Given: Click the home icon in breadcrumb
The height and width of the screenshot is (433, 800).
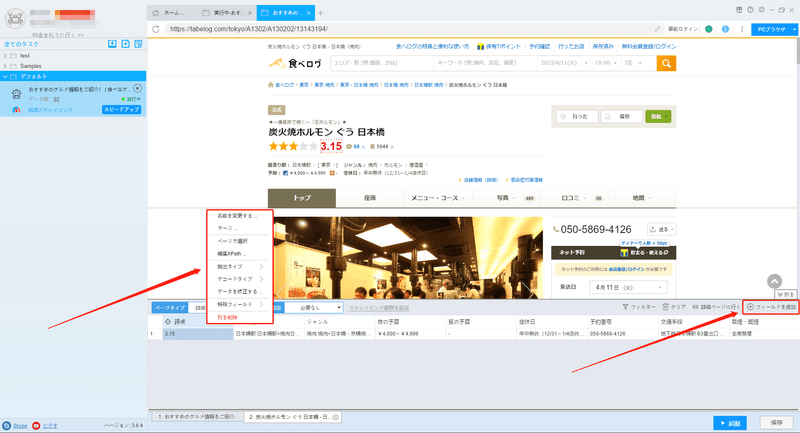Looking at the screenshot, I should point(271,85).
